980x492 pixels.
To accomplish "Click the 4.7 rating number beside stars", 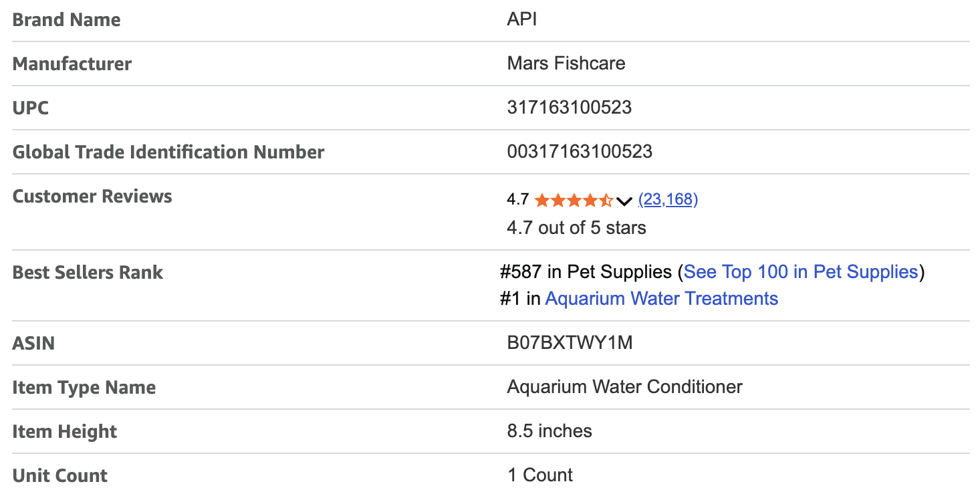I will [517, 199].
